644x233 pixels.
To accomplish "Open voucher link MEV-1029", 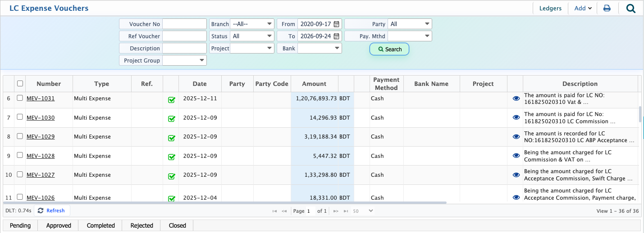I will click(41, 136).
